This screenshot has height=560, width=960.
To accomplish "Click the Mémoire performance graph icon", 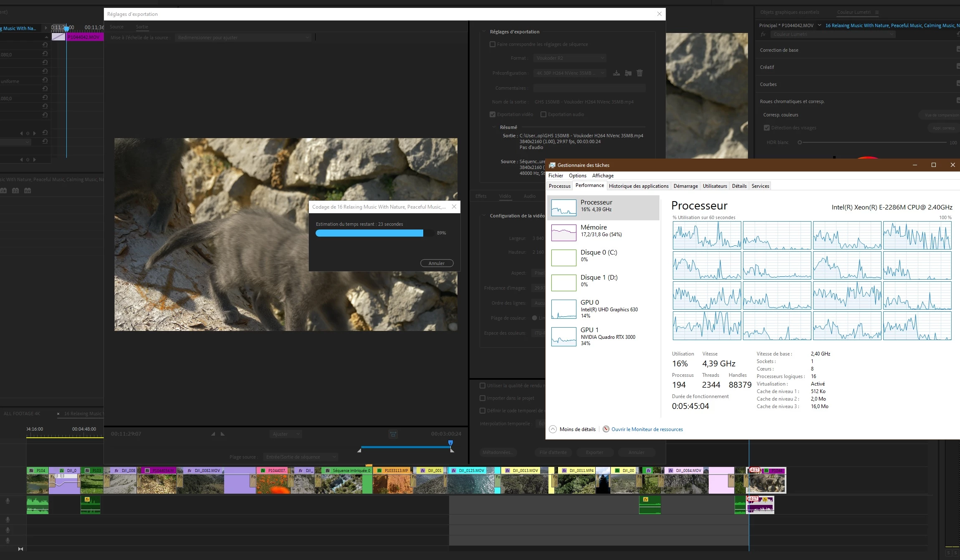I will coord(563,232).
